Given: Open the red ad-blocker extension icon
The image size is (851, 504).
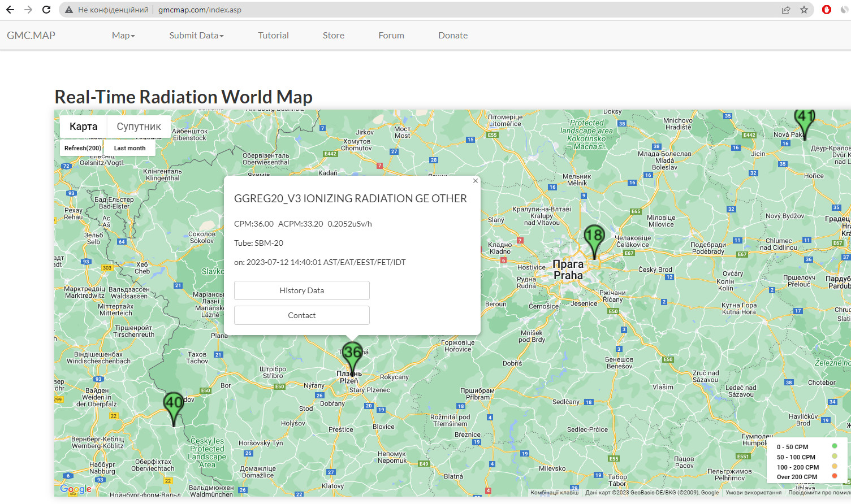Looking at the screenshot, I should [827, 9].
